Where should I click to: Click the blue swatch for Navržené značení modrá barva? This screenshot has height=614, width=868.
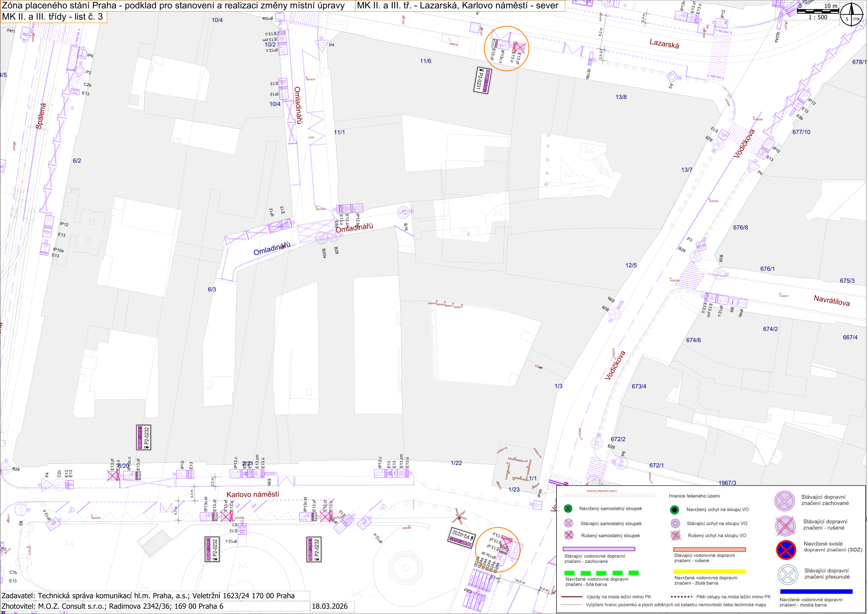[816, 591]
